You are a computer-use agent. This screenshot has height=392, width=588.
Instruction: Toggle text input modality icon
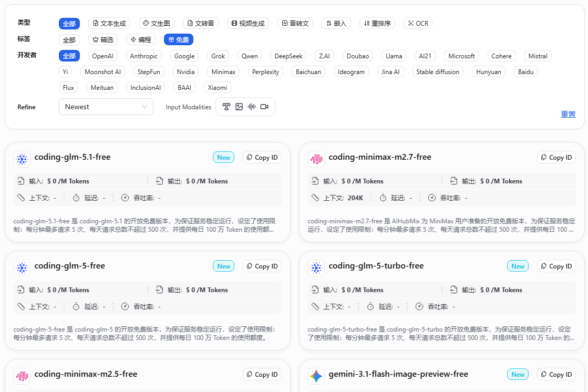click(x=226, y=107)
